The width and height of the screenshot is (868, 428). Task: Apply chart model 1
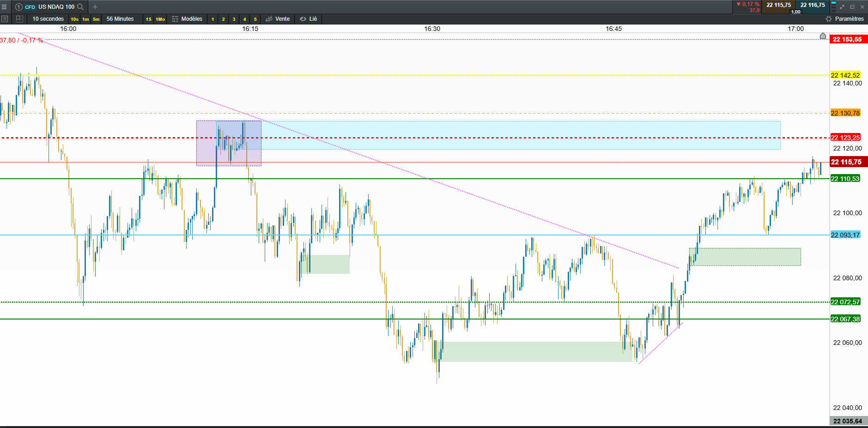(x=212, y=19)
